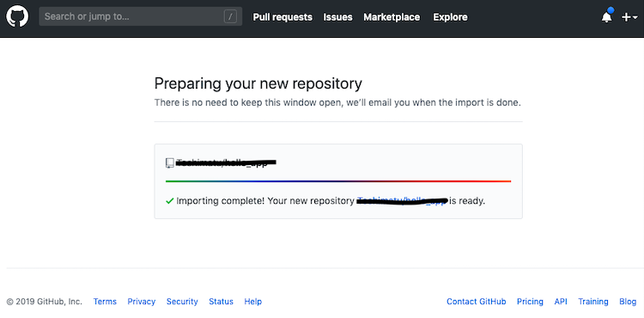Go to Issues in the top navigation
This screenshot has width=644, height=318.
[x=337, y=17]
